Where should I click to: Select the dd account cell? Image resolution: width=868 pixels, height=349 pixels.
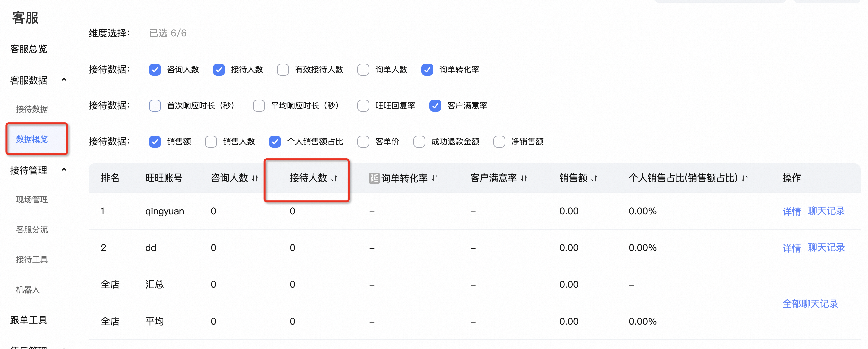[151, 248]
